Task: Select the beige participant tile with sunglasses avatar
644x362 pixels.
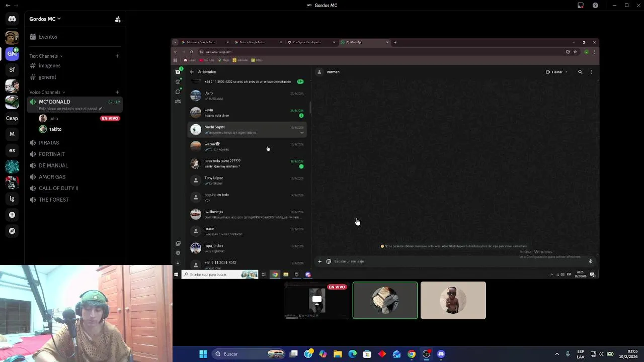Action: coord(453,300)
